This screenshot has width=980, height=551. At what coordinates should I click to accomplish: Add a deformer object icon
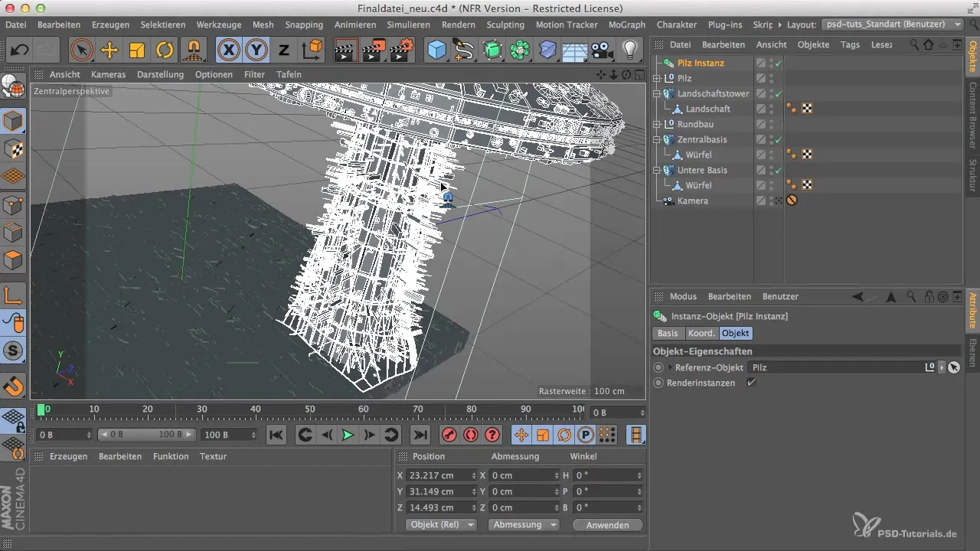[x=547, y=51]
